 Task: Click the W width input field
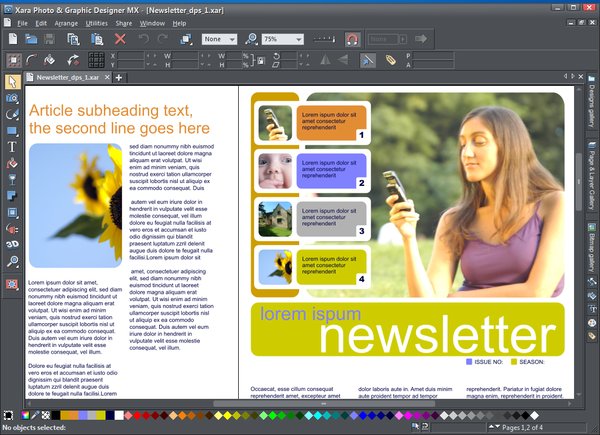tap(185, 56)
